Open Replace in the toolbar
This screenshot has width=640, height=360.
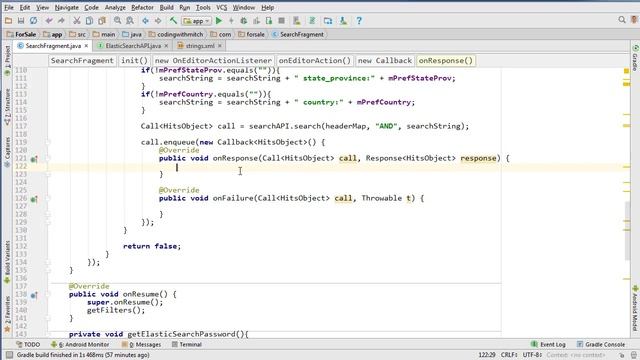[x=130, y=20]
